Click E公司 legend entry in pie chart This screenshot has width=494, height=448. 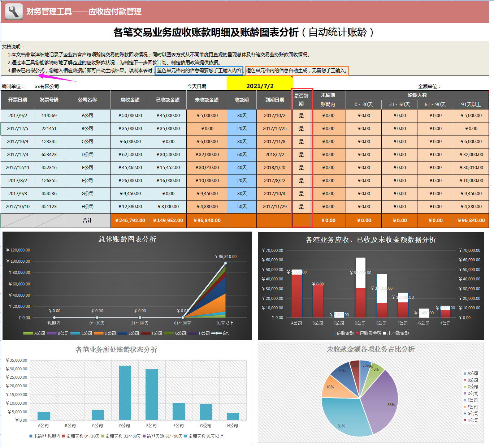[471, 400]
